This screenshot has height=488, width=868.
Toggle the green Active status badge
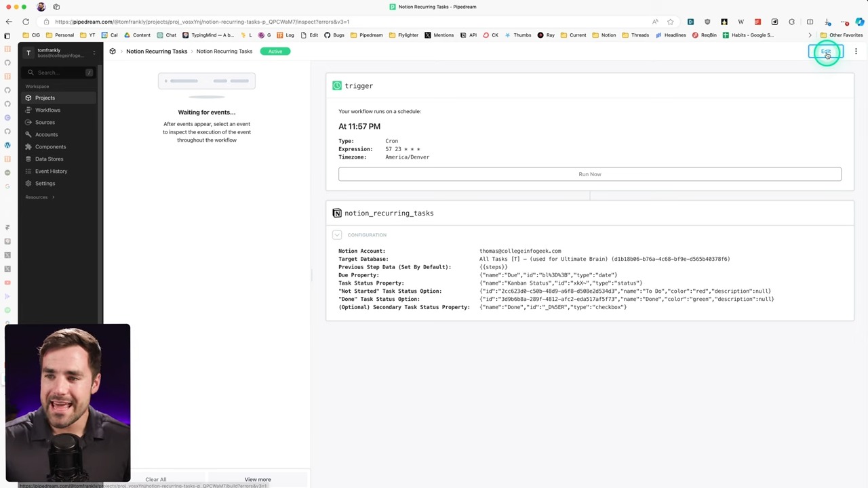275,52
